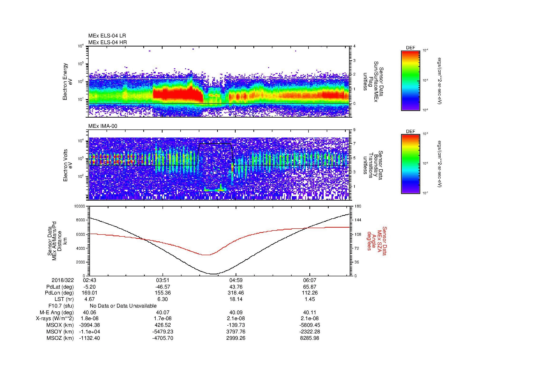
Task: Select the "MSOY (km)" row label
Action: 60,332
